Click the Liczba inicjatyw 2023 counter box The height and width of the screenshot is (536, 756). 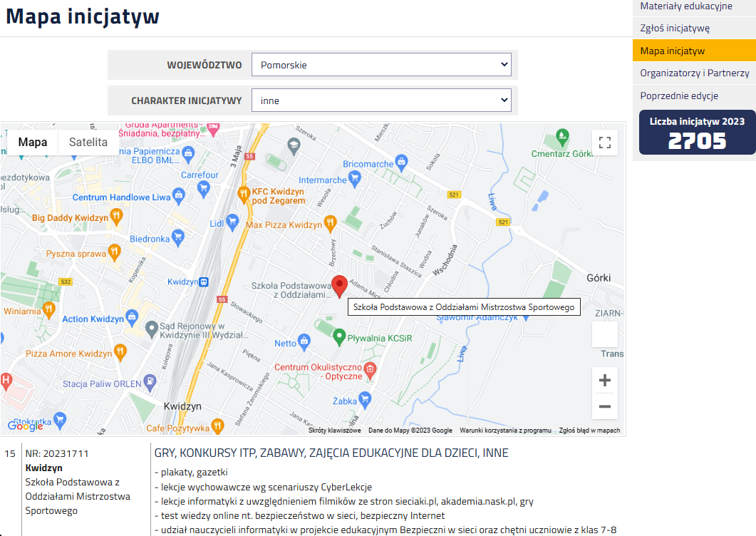[697, 132]
